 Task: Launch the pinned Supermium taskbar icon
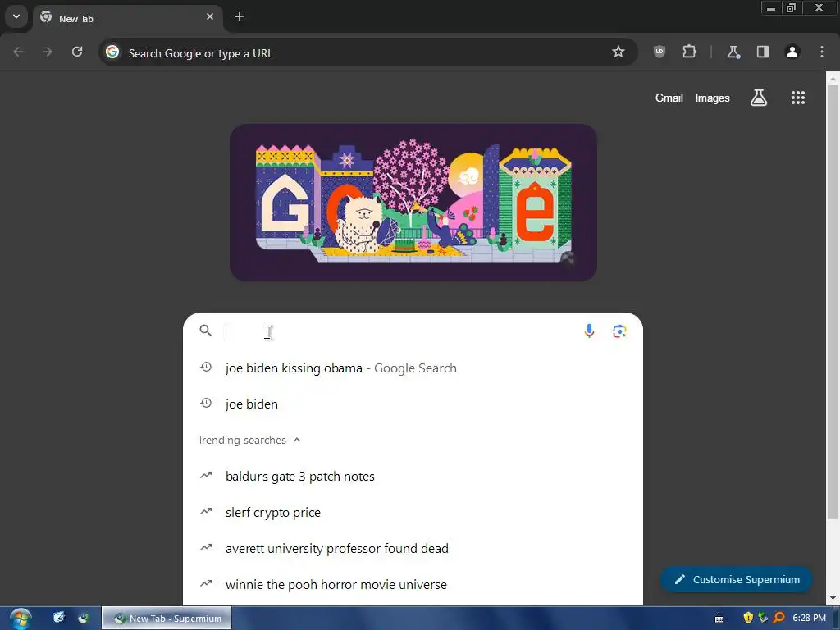[x=84, y=618]
